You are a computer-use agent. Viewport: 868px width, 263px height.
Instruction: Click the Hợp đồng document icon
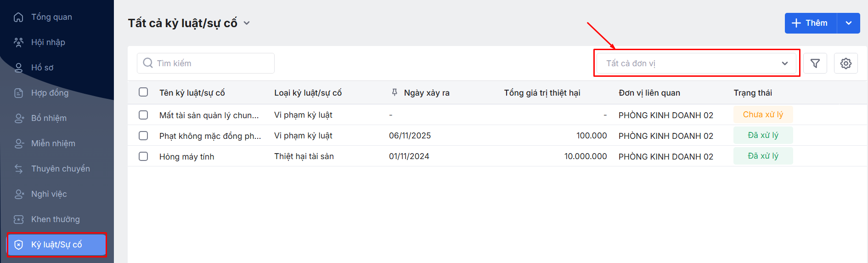18,93
